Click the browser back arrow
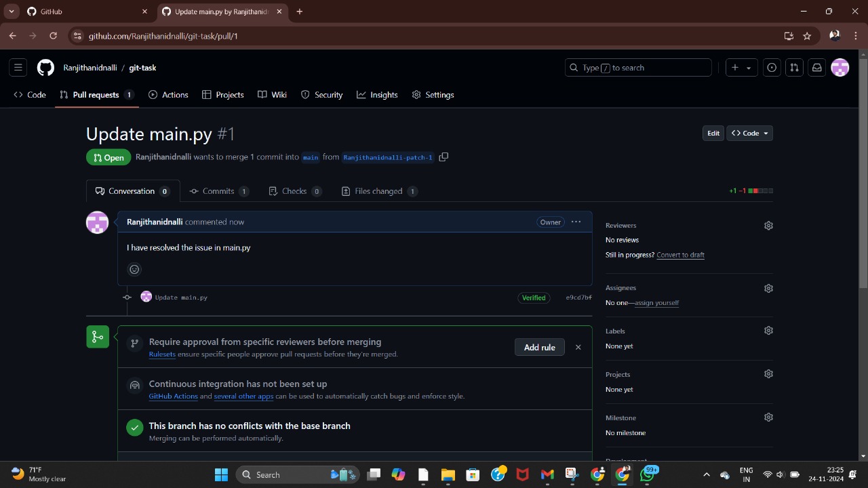The height and width of the screenshot is (488, 868). [x=12, y=36]
